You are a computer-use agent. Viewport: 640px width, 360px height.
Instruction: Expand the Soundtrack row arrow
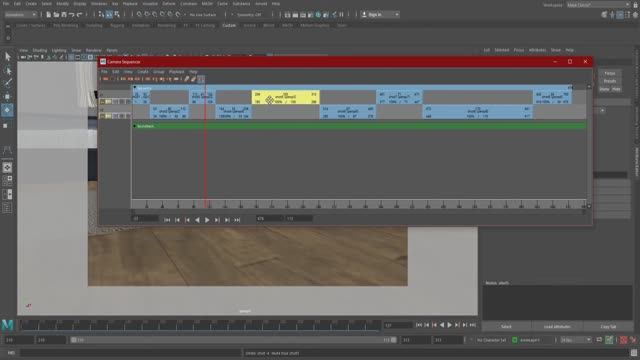point(135,126)
